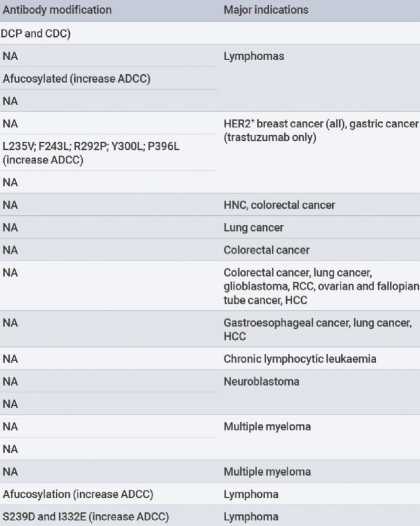This screenshot has height=526, width=420.
Task: Click the standalone 'Lung cancer' cell
Action: pyautogui.click(x=253, y=227)
